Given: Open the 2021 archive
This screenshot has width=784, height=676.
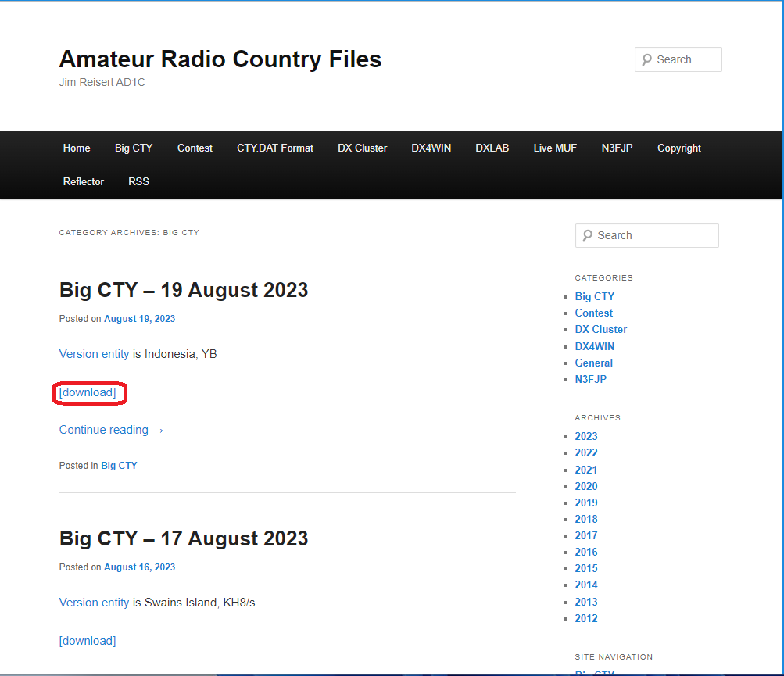Looking at the screenshot, I should point(586,470).
